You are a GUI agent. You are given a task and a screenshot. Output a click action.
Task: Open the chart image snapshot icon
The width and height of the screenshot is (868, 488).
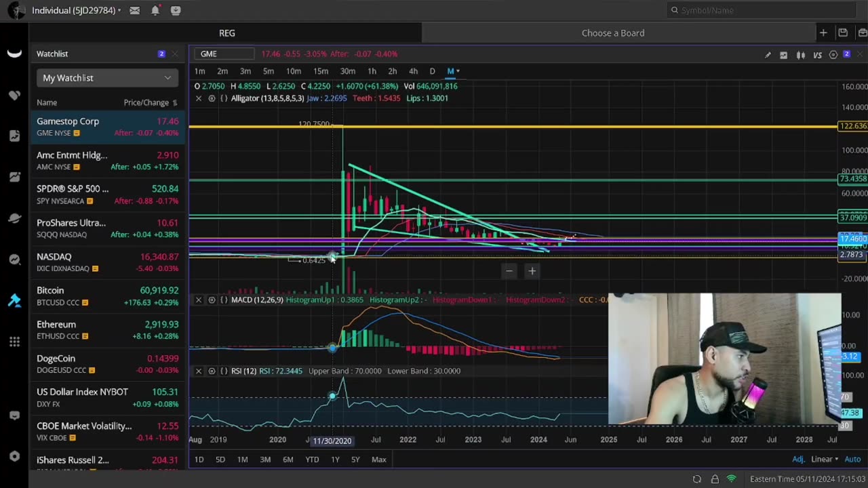[x=784, y=55]
